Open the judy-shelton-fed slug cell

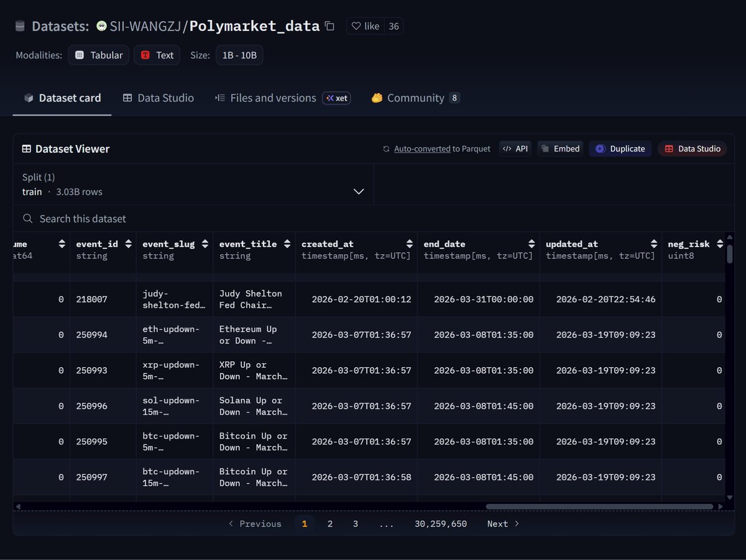coord(175,300)
